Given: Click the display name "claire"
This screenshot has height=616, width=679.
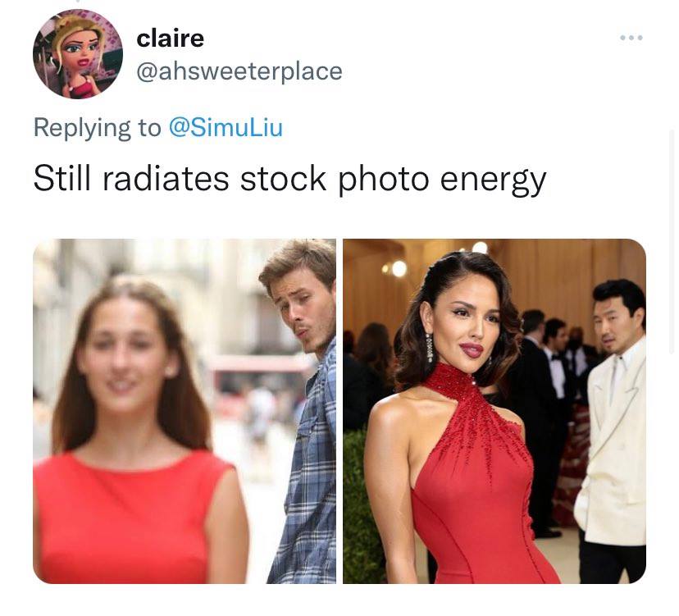Looking at the screenshot, I should point(171,38).
